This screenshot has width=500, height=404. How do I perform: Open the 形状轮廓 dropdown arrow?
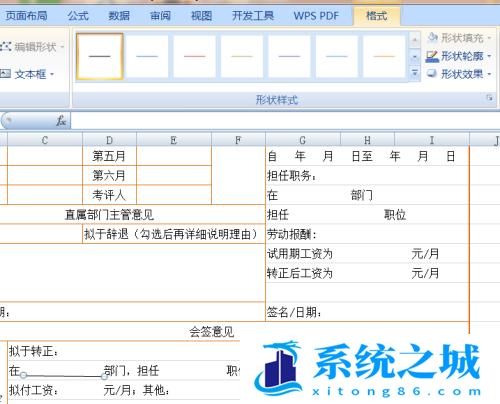coord(489,56)
